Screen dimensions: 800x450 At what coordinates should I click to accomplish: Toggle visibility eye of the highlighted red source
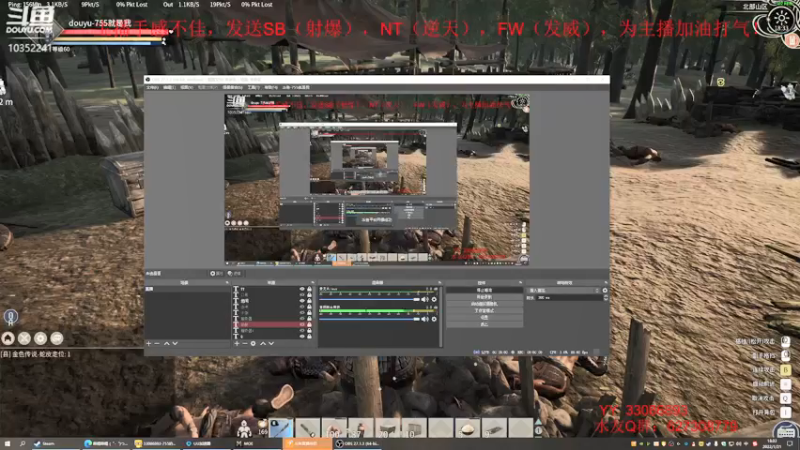(x=302, y=324)
